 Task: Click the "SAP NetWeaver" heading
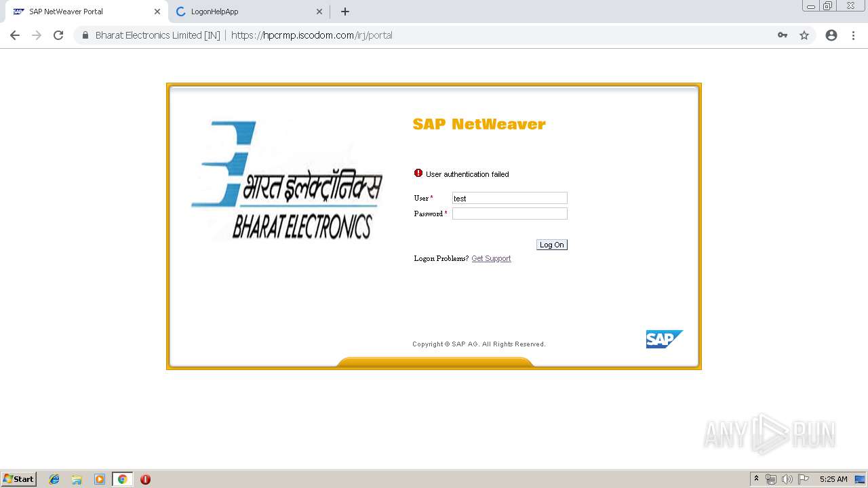(479, 124)
